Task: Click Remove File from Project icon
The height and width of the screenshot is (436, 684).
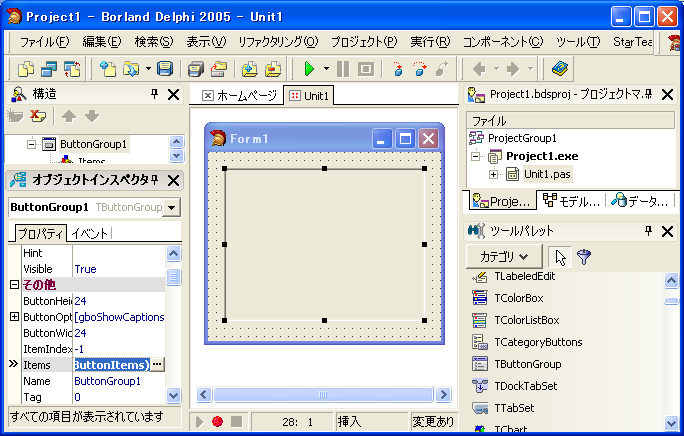Action: [x=273, y=69]
